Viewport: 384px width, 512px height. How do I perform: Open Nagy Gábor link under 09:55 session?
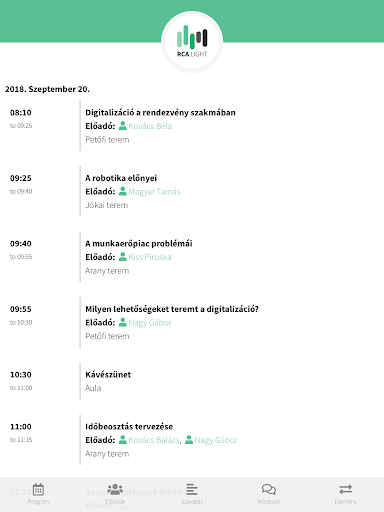(150, 323)
